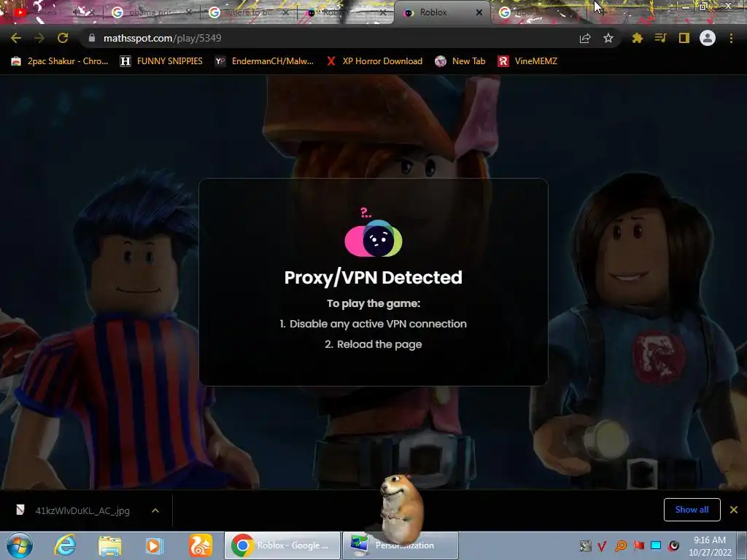Expand the download item options chevron

coord(155,510)
